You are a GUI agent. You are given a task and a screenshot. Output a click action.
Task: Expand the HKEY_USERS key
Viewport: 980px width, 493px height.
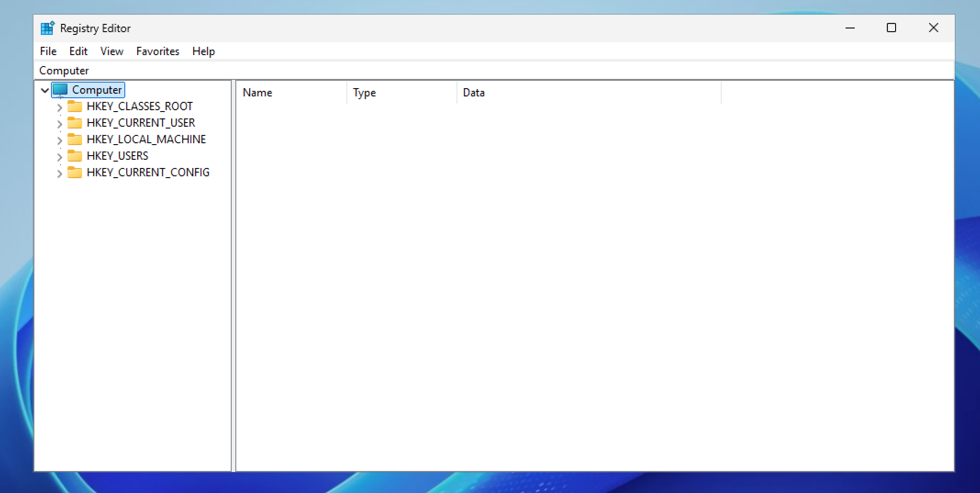[60, 157]
